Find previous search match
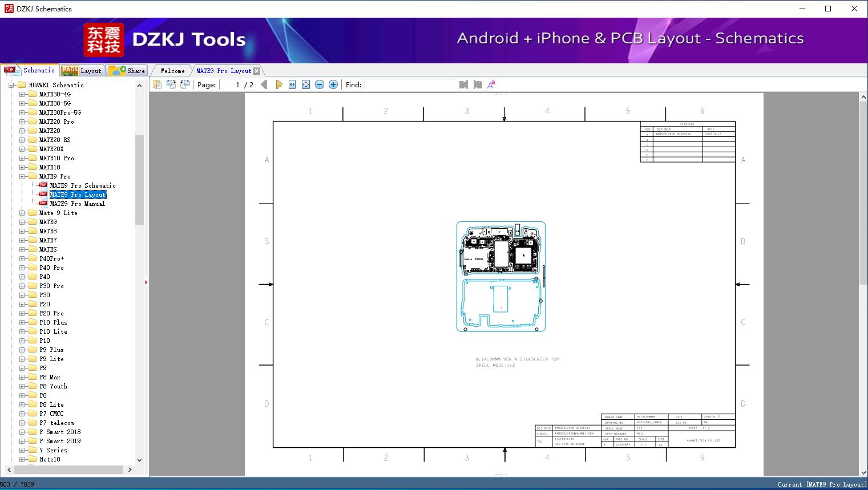Viewport: 868px width, 490px height. point(463,84)
